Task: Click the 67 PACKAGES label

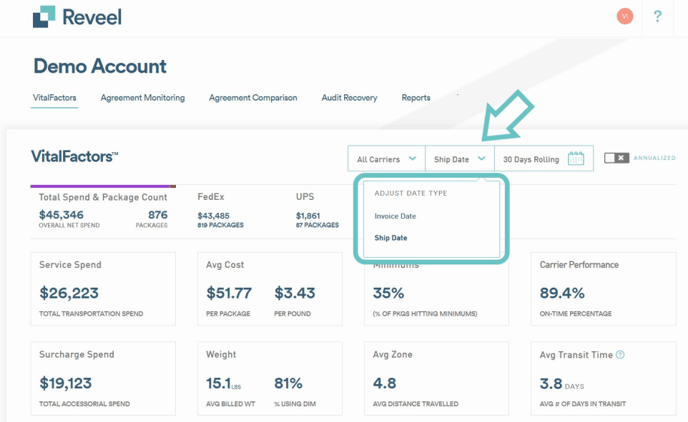Action: (x=317, y=225)
